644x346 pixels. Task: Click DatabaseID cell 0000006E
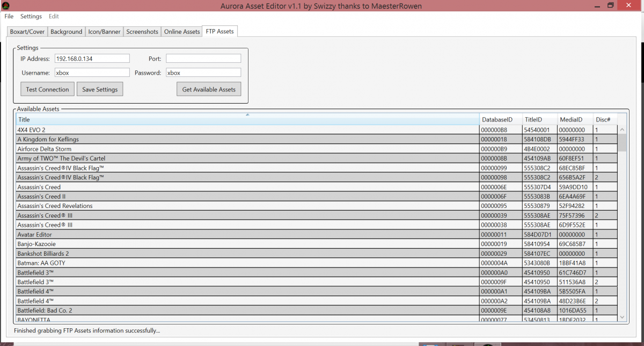[x=501, y=187]
